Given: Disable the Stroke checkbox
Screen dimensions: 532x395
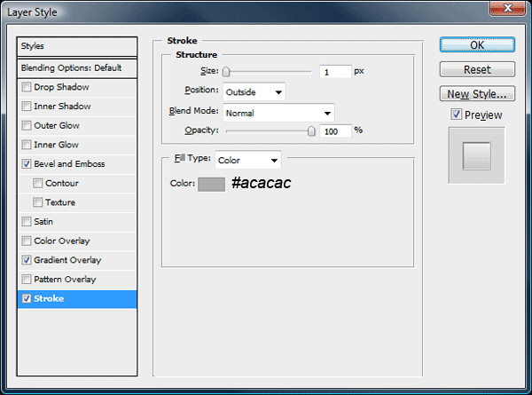Looking at the screenshot, I should (26, 299).
